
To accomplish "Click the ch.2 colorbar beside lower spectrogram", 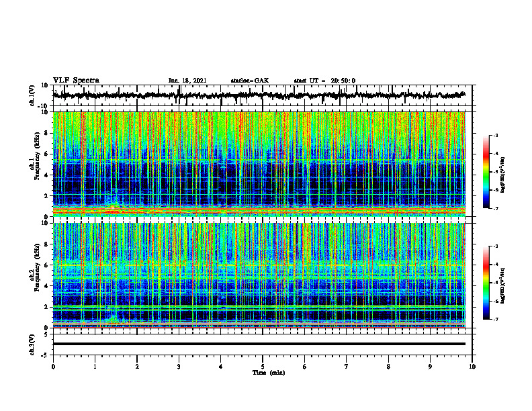I will [486, 283].
